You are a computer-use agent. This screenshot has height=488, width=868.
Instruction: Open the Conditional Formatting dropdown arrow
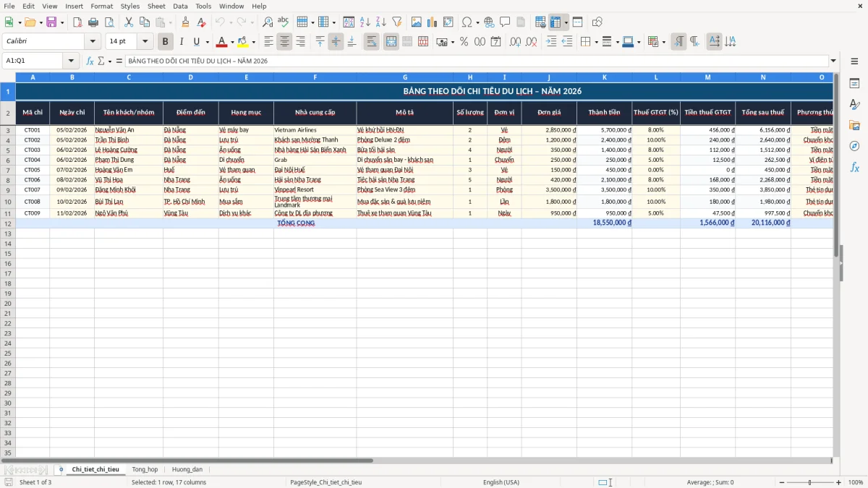(x=663, y=42)
